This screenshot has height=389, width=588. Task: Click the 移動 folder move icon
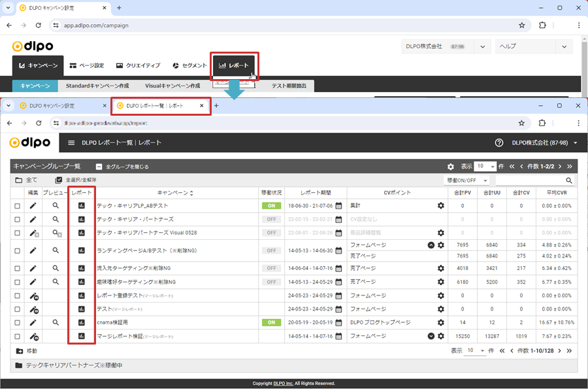20,351
